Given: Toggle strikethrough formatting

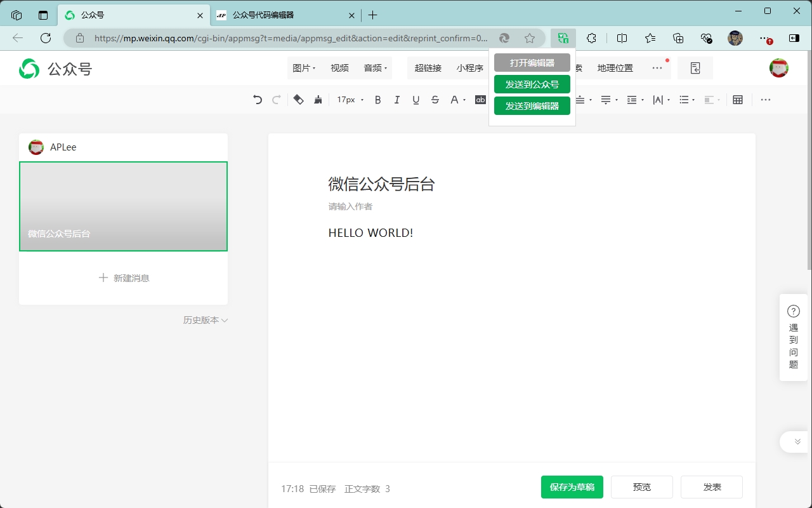Looking at the screenshot, I should 435,100.
